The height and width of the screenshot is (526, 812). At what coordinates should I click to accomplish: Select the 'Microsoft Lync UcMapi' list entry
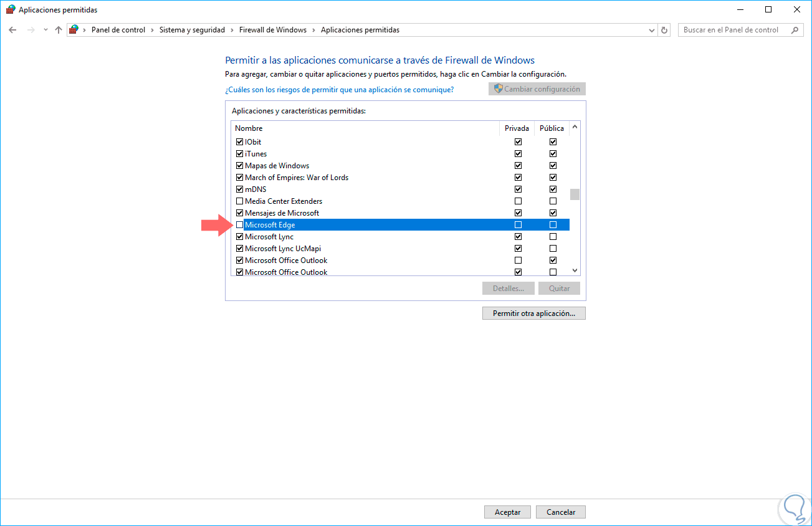[x=283, y=249]
